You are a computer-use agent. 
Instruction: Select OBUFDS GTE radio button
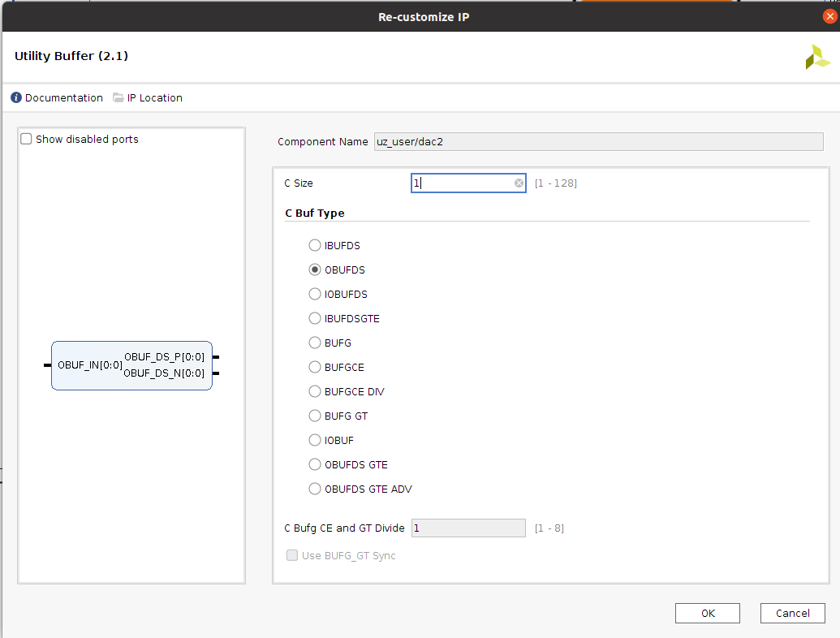tap(315, 464)
